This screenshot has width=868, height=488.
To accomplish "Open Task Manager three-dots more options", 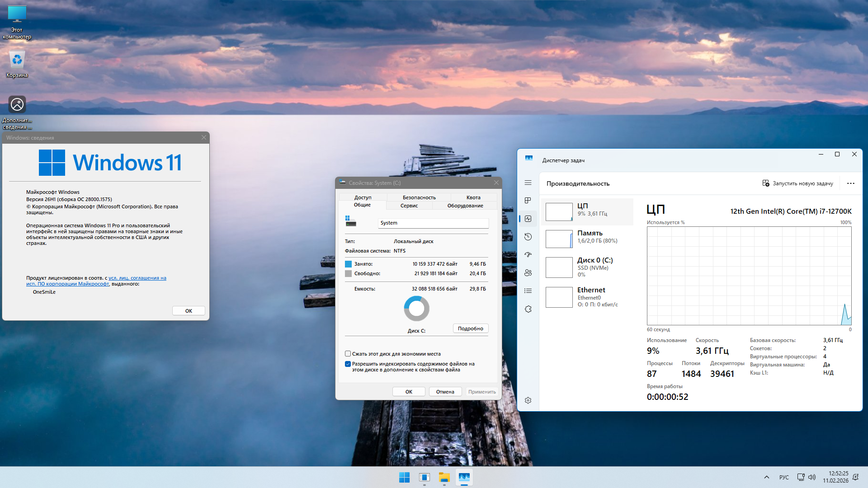I will click(850, 183).
